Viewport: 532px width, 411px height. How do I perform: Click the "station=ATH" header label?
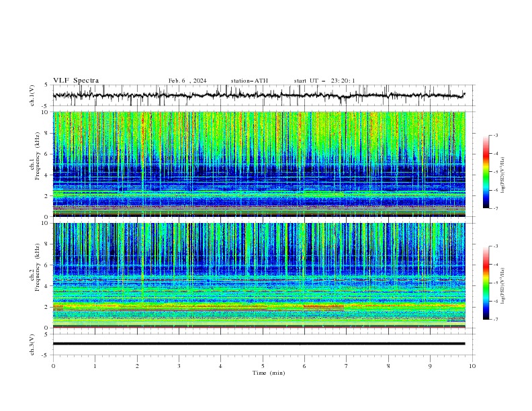[249, 81]
